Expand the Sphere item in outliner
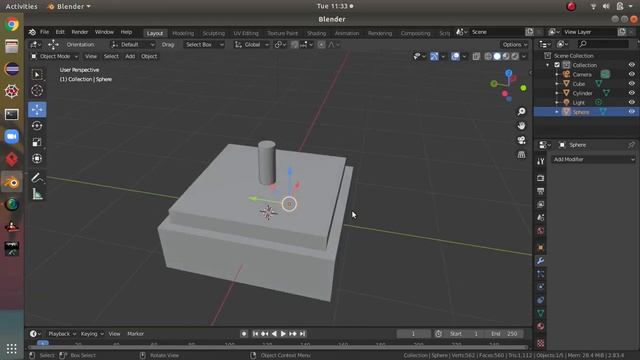The image size is (640, 360). (x=557, y=112)
